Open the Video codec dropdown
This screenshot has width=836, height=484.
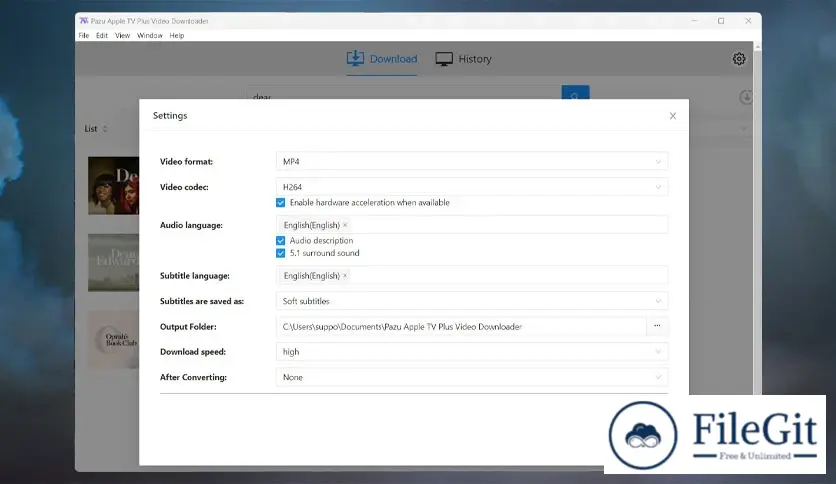[472, 187]
